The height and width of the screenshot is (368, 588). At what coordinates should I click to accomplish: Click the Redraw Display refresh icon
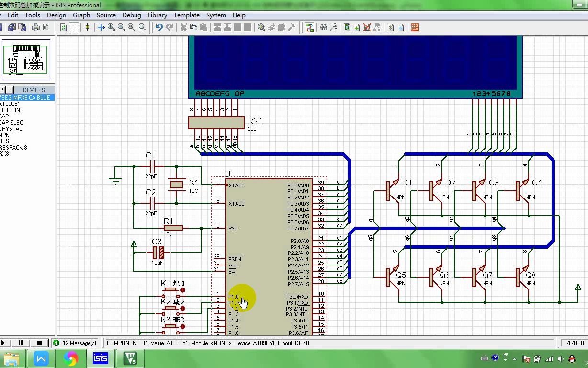click(x=63, y=27)
